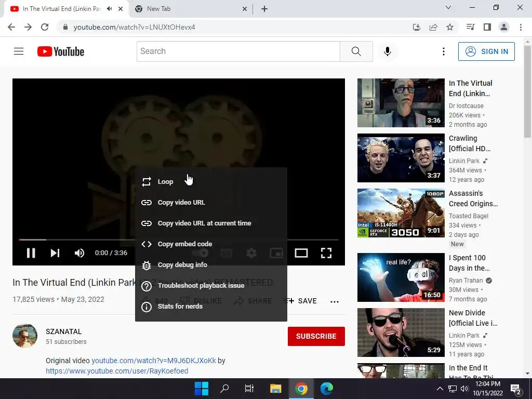
Task: Pause the video
Action: (31, 253)
